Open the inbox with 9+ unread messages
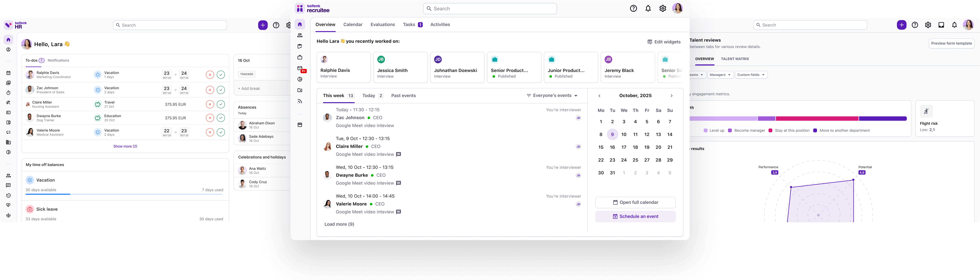Screen dimensions: 980x280 click(300, 69)
